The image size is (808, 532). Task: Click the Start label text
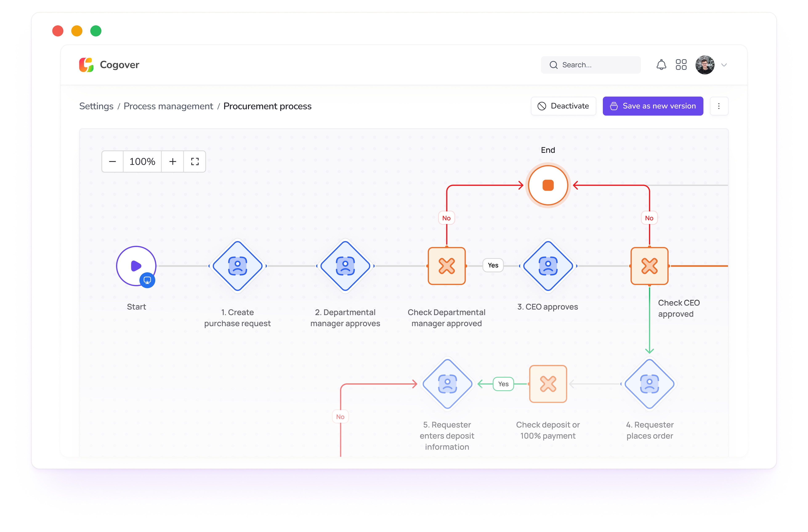(x=136, y=307)
